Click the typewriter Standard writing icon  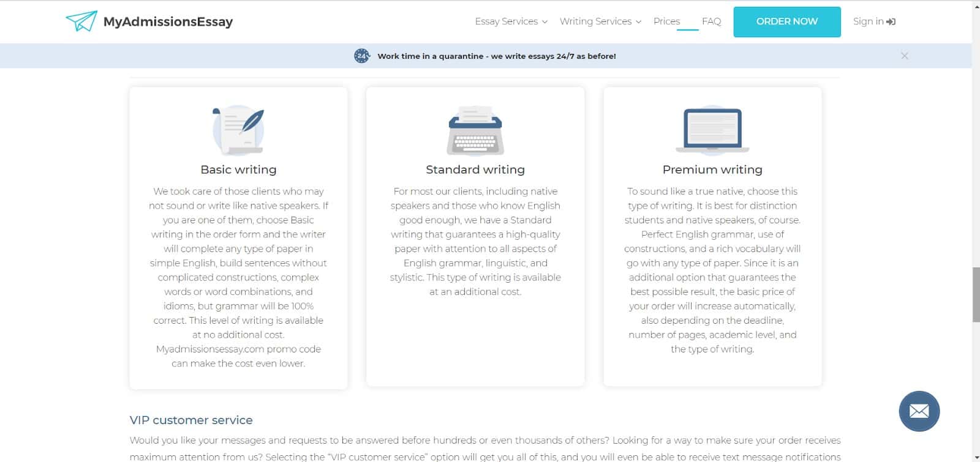point(475,130)
